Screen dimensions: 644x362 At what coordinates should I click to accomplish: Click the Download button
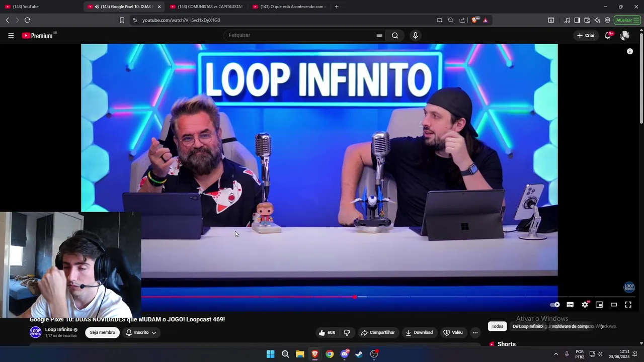click(419, 332)
